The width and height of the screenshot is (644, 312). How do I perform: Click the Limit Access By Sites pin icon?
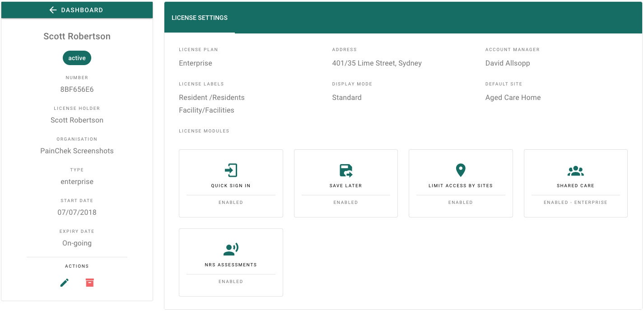click(x=461, y=170)
